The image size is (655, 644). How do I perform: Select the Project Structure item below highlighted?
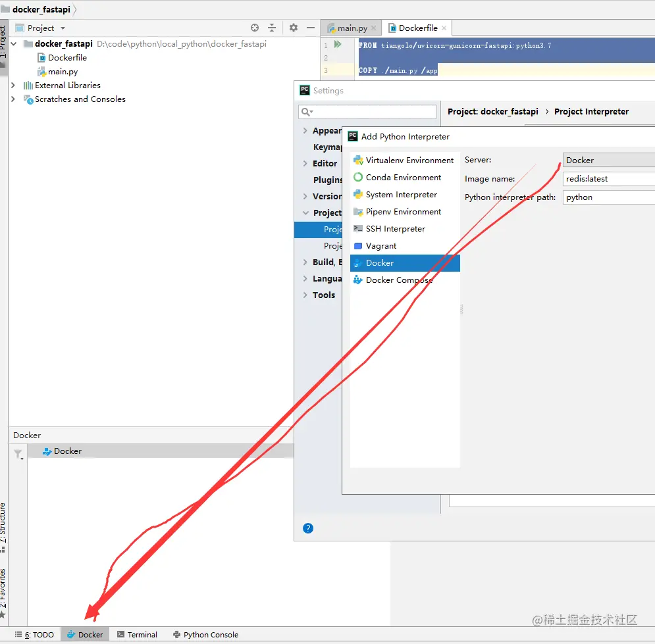(x=332, y=246)
